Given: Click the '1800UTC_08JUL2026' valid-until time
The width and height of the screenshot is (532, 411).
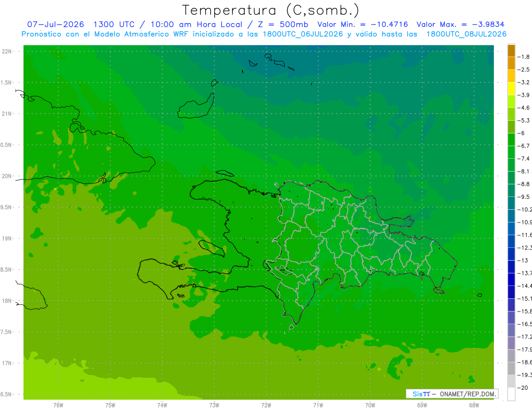Looking at the screenshot, I should click(x=466, y=34).
